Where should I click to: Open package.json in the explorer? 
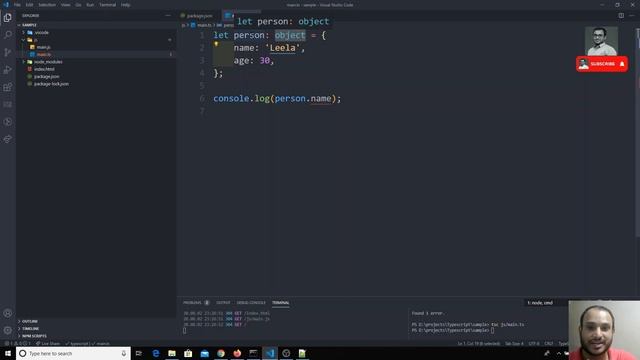pyautogui.click(x=47, y=76)
